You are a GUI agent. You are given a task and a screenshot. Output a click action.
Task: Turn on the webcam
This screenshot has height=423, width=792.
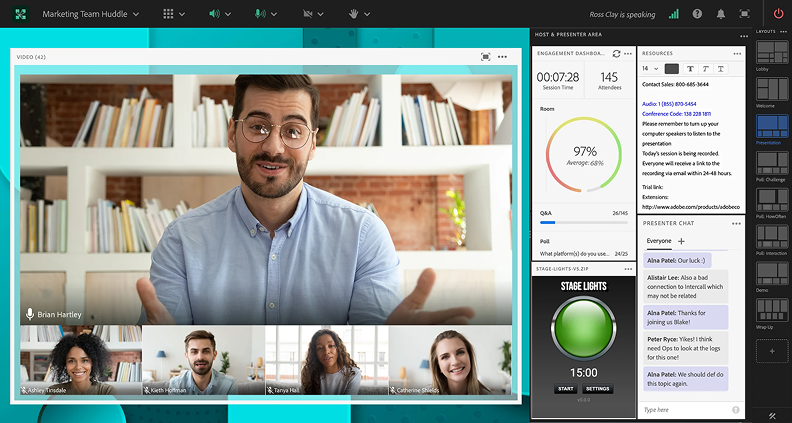[307, 14]
